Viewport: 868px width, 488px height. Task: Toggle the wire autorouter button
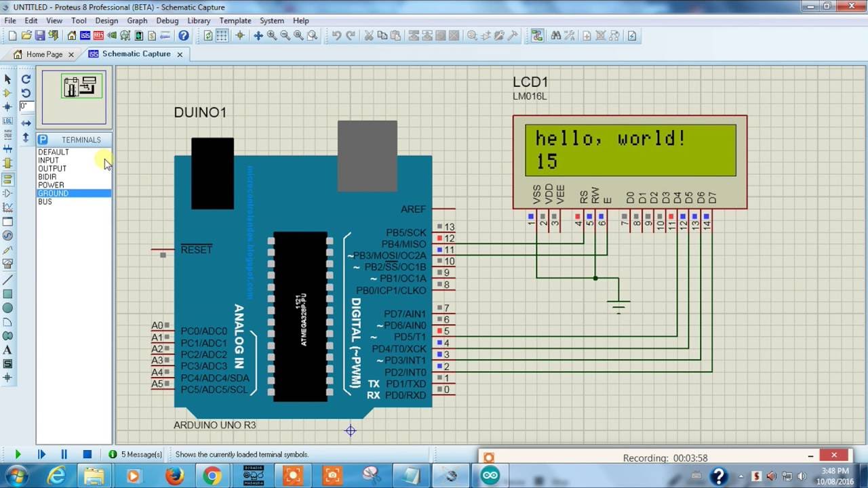pos(537,36)
